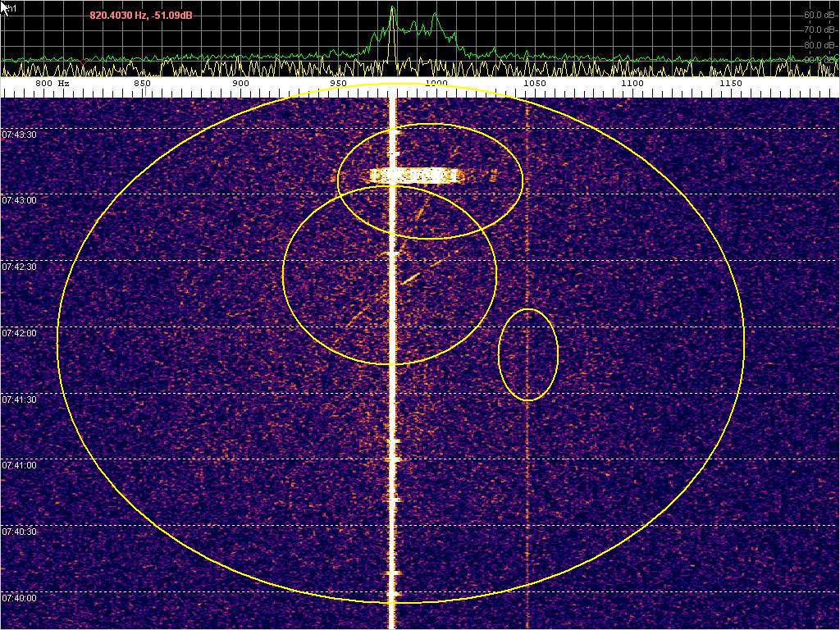Click the 900 frequency axis label
Screen dimensions: 840x630
240,84
